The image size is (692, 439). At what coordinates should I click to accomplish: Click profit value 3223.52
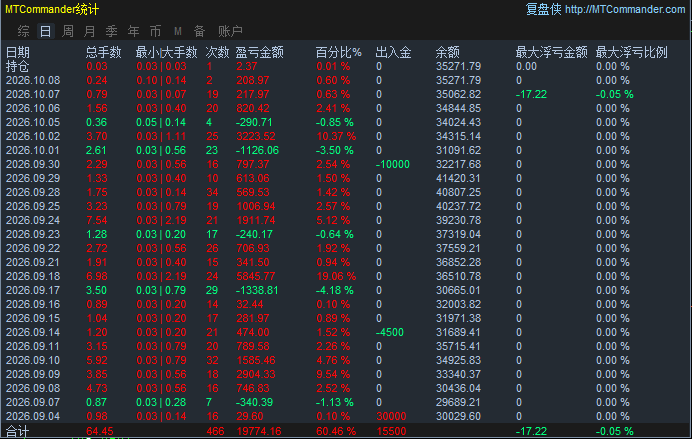(x=256, y=136)
